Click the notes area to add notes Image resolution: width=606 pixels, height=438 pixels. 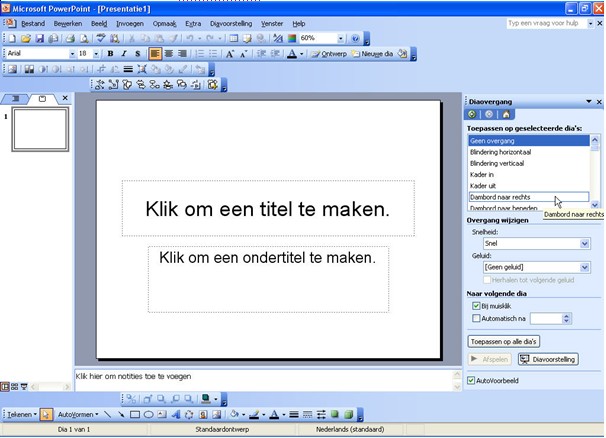point(264,380)
